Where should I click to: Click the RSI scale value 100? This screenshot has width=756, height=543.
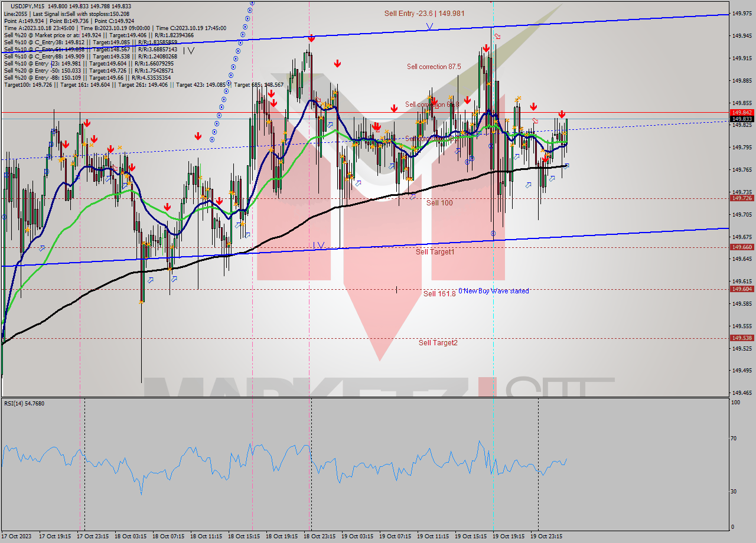736,403
